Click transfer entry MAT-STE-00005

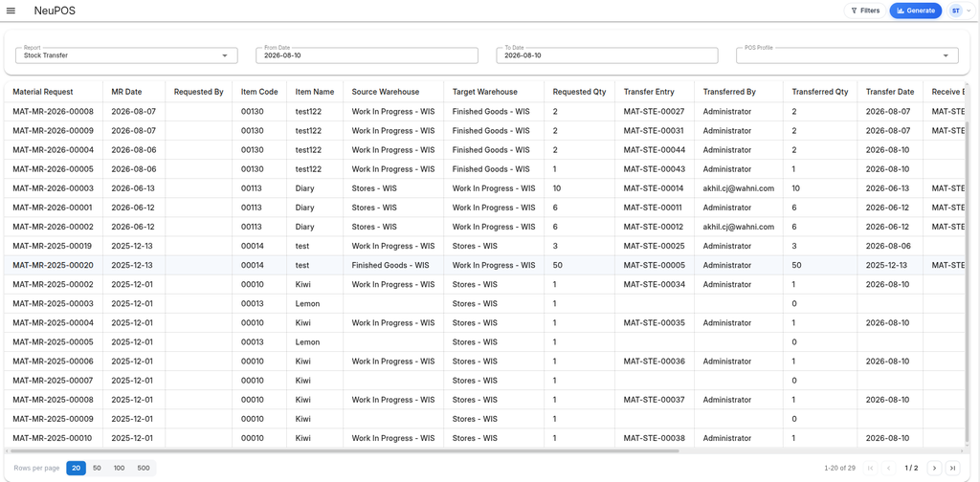point(654,265)
